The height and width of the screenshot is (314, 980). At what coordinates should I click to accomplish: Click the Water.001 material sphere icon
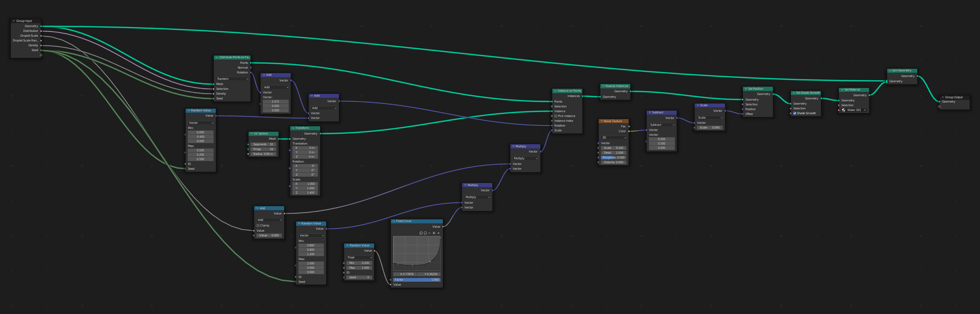click(844, 110)
